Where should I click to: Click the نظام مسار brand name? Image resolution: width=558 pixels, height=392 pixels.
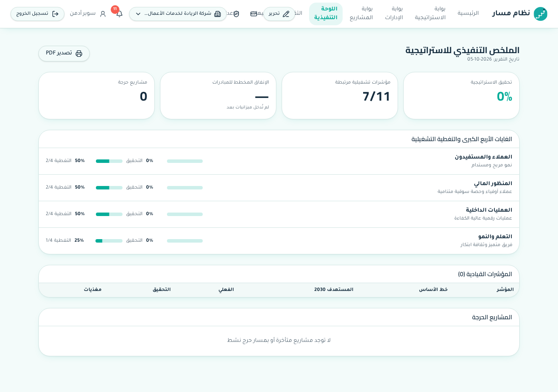[x=511, y=14]
